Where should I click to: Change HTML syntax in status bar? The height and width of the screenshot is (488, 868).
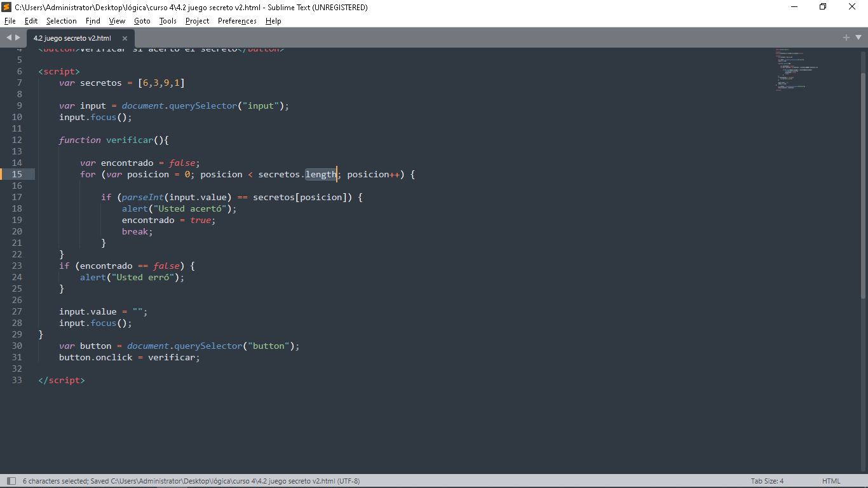[831, 481]
